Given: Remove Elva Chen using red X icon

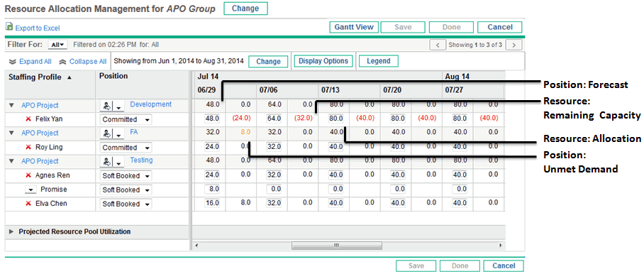Looking at the screenshot, I should (x=28, y=204).
